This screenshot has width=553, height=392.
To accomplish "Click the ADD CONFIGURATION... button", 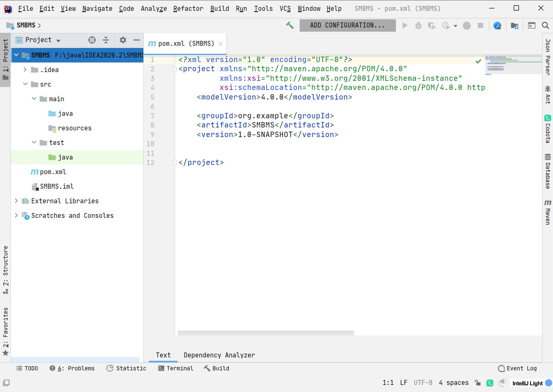I will click(348, 25).
